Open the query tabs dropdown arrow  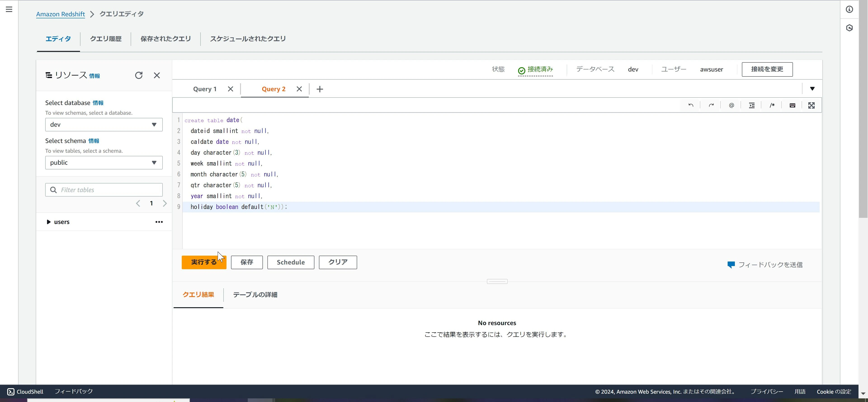point(812,89)
